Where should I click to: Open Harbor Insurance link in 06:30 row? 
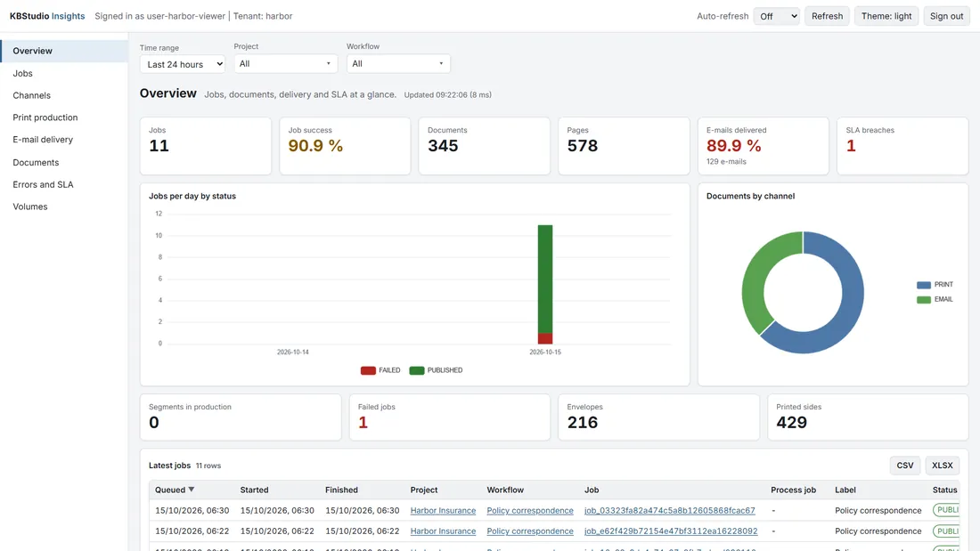pos(443,510)
